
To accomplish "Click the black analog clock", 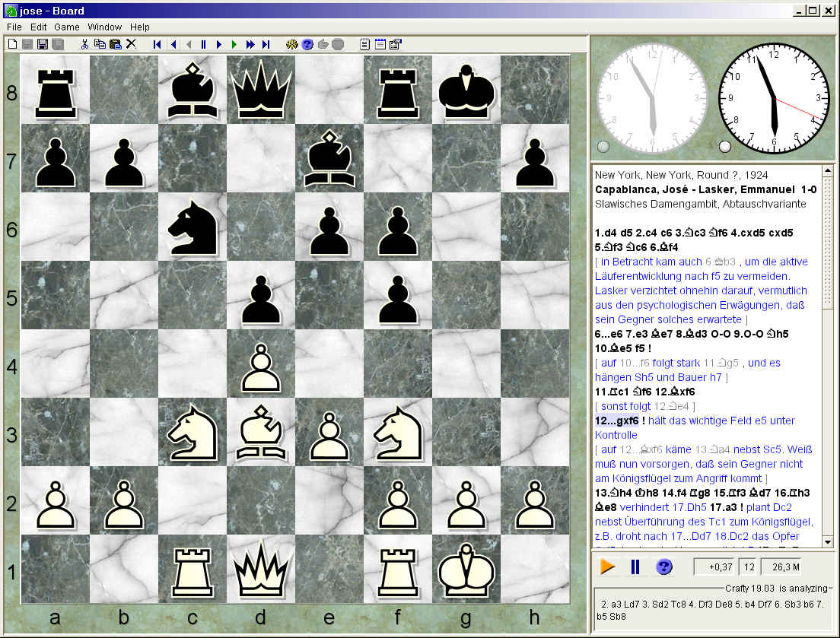I will point(774,99).
